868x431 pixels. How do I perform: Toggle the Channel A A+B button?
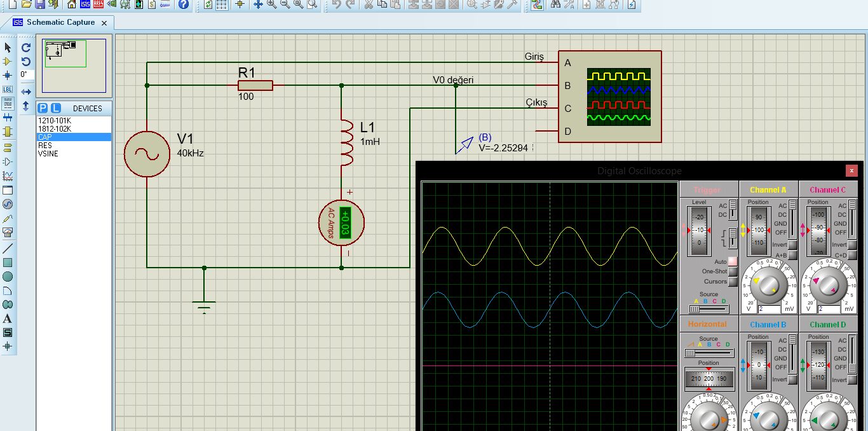pyautogui.click(x=792, y=255)
